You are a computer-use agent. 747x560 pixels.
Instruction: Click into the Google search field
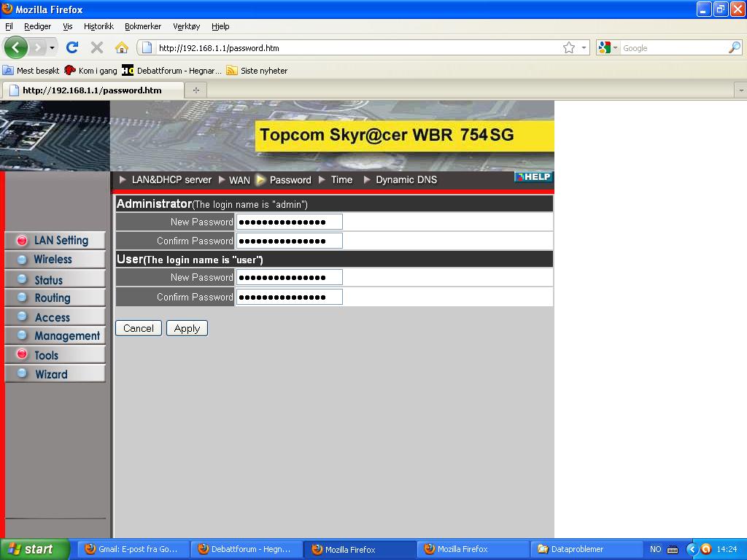pos(674,48)
